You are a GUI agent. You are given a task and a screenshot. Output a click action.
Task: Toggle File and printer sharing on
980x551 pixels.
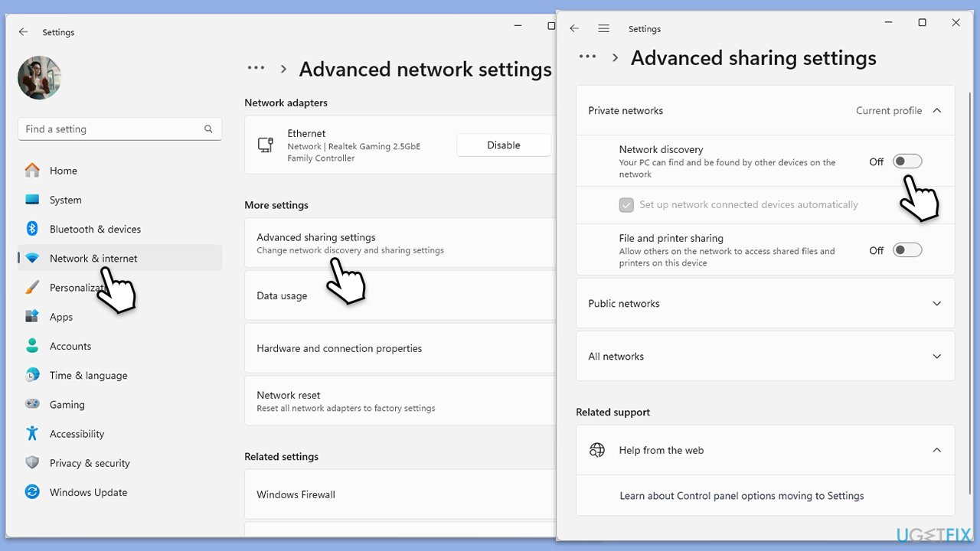coord(907,250)
